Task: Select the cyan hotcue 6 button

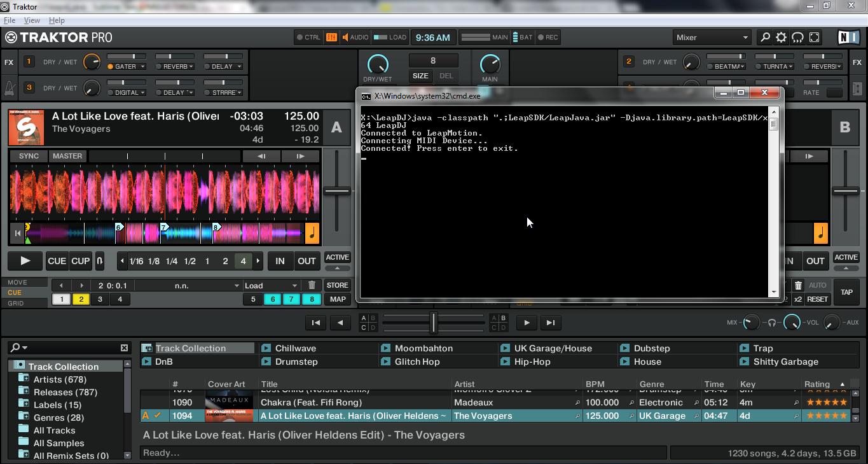Action: click(272, 299)
